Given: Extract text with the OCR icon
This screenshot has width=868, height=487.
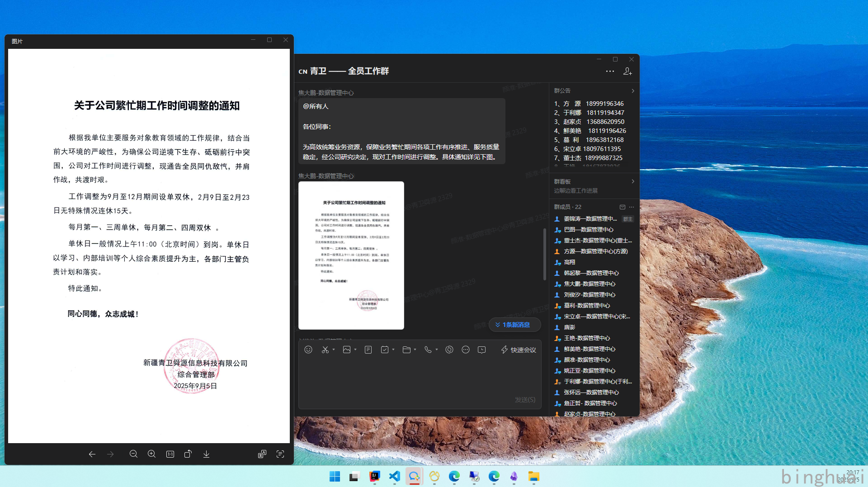Looking at the screenshot, I should [x=280, y=454].
